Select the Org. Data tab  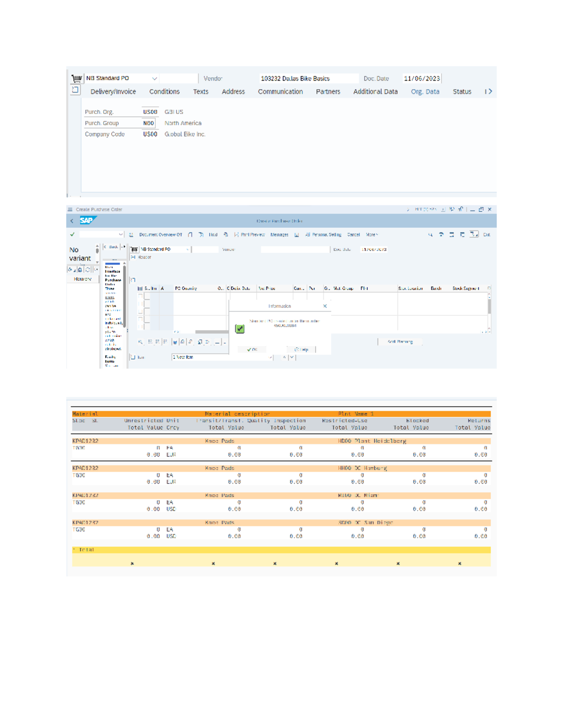tap(425, 91)
